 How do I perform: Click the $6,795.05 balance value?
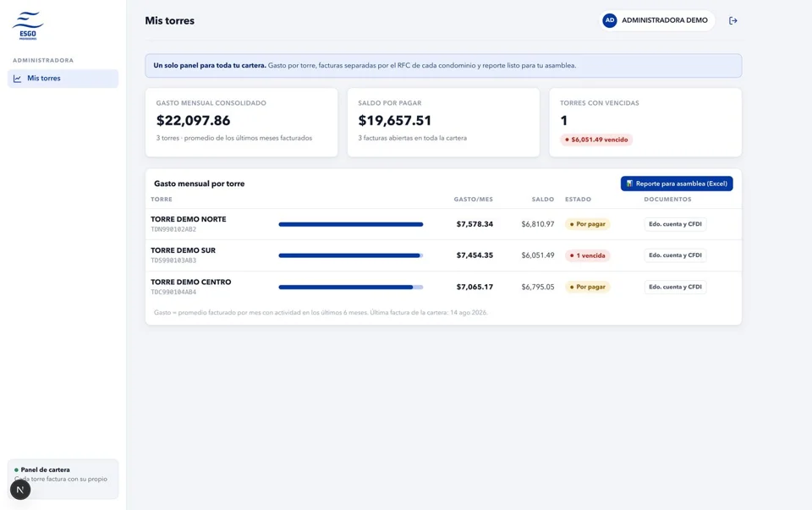(538, 287)
